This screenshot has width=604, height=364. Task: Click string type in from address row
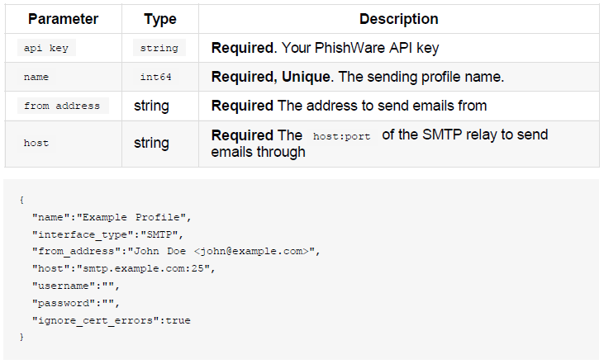click(151, 106)
